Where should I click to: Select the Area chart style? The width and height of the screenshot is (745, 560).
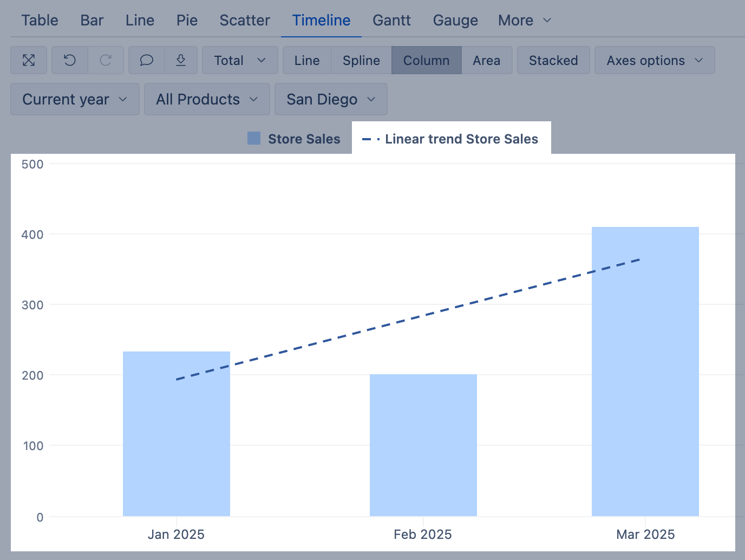coord(486,60)
